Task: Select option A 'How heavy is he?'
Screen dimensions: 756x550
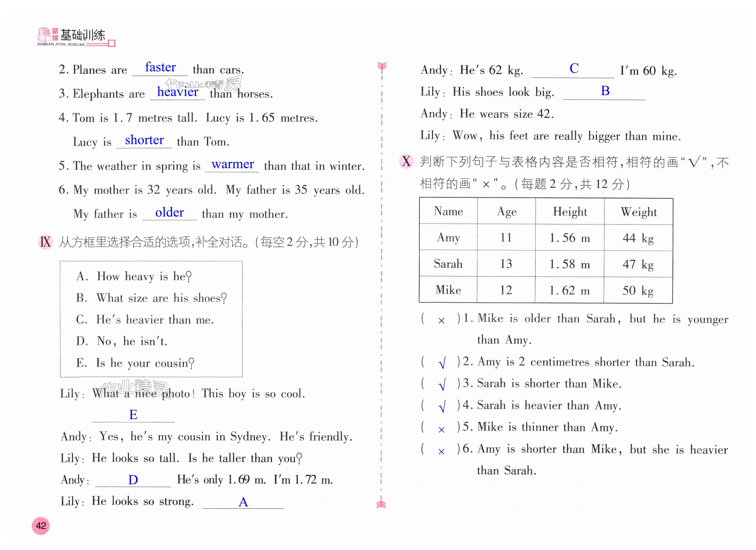Action: pyautogui.click(x=134, y=276)
